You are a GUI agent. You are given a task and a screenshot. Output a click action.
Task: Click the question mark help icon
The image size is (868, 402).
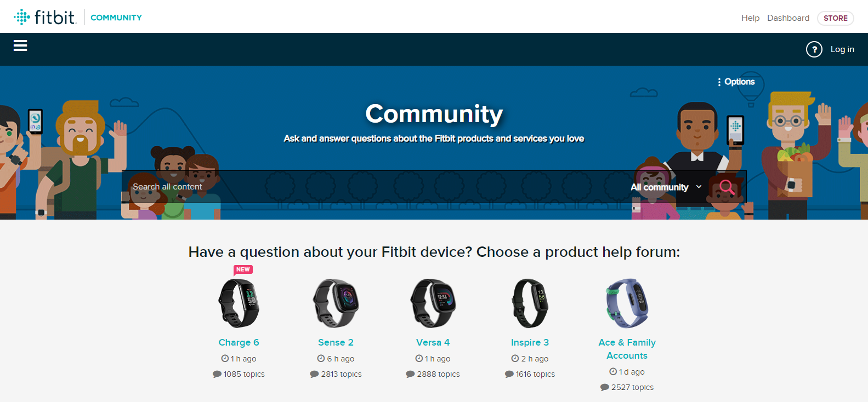[814, 49]
